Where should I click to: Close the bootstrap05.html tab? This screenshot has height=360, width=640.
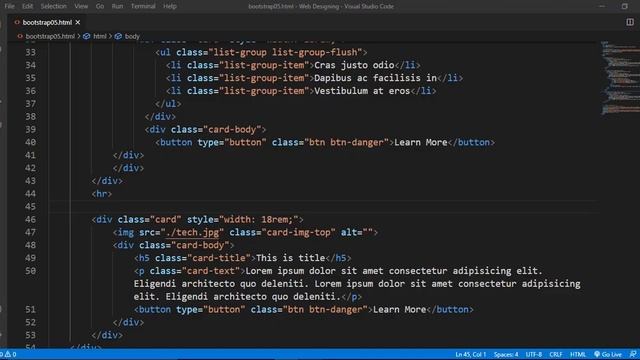click(78, 22)
